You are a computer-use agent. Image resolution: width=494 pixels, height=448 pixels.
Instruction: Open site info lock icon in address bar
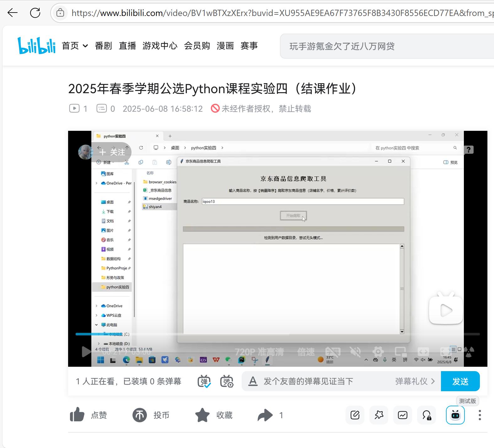click(x=60, y=13)
